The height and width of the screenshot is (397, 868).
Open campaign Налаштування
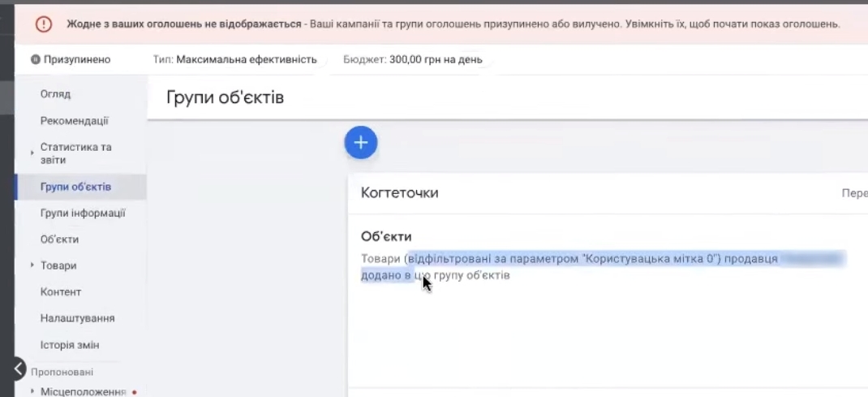point(77,318)
